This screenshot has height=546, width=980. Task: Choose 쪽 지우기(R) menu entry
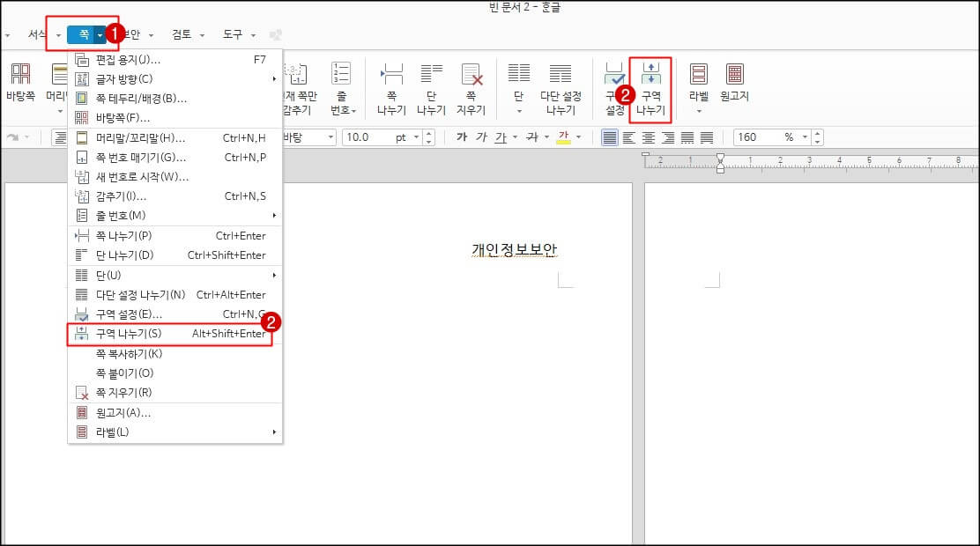175,393
